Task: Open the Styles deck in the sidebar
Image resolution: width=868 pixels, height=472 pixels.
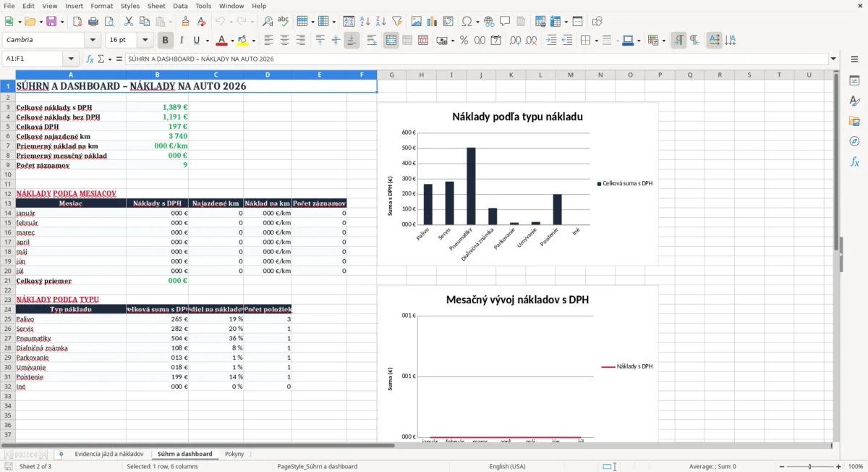Action: pos(854,101)
